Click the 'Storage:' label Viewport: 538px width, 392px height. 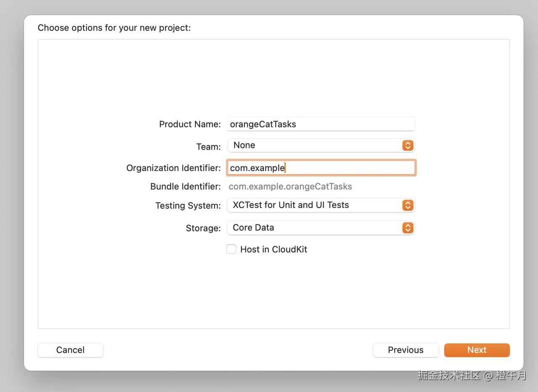tap(203, 229)
